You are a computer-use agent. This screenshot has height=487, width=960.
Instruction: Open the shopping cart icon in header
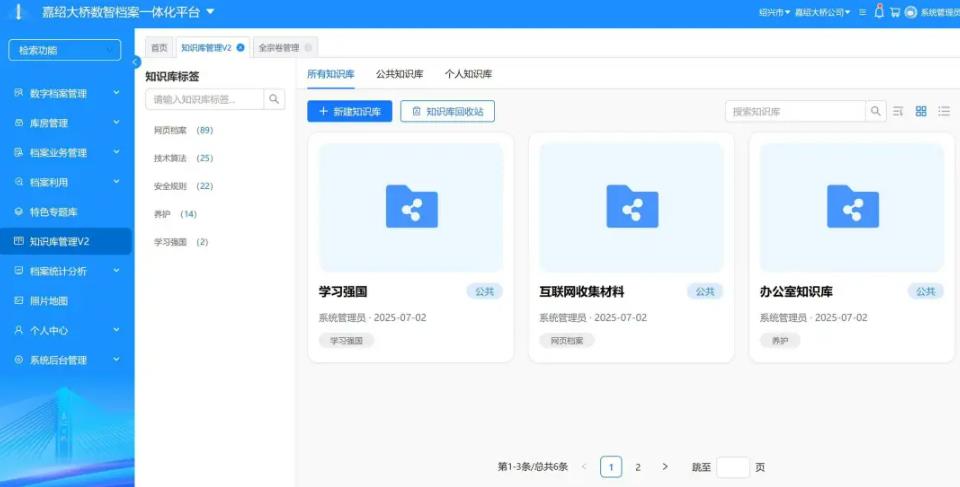point(895,12)
